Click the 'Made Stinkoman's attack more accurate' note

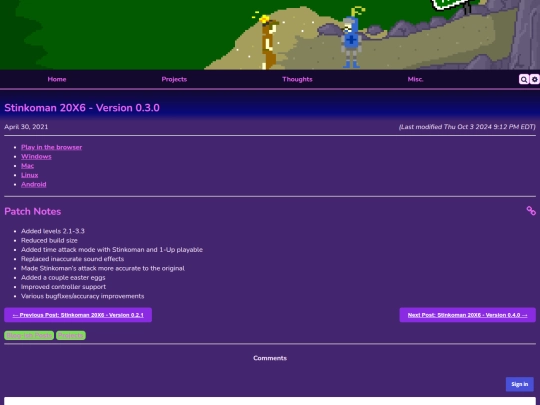coord(103,268)
